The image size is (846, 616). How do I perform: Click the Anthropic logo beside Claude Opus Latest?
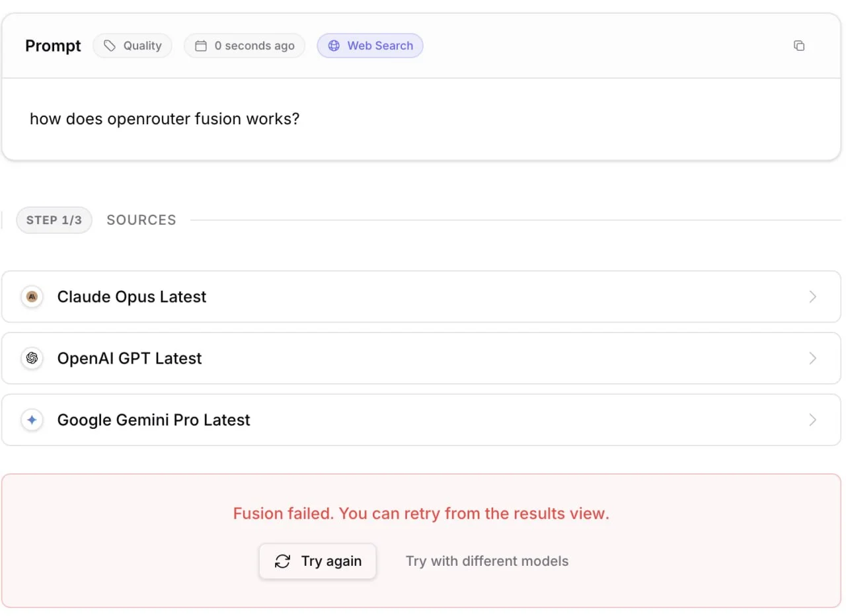tap(32, 297)
